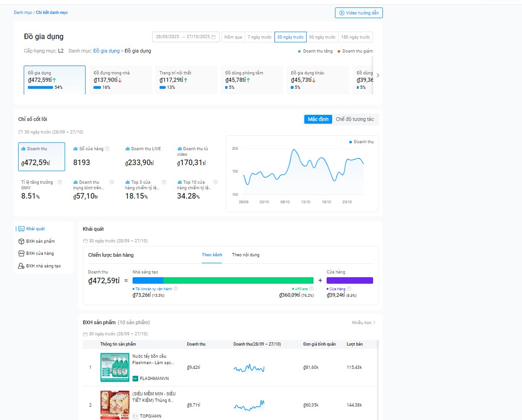
Task: Toggle Doanh thu legend on the chart
Action: (x=361, y=142)
